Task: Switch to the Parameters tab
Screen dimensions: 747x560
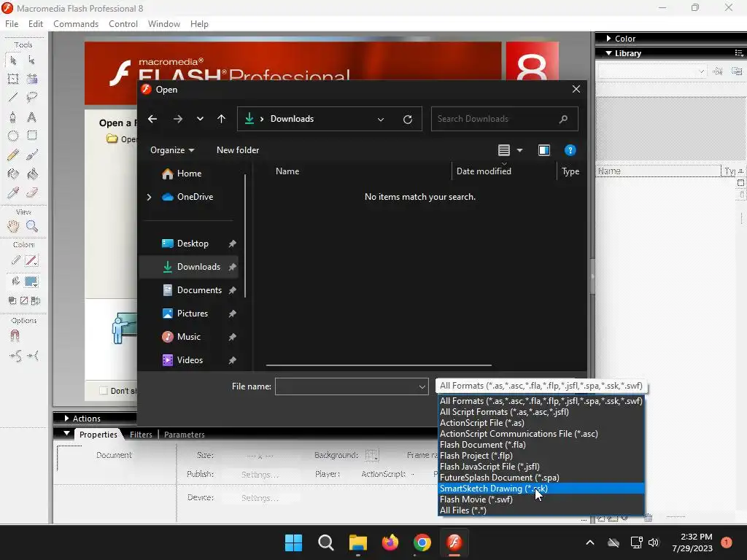Action: tap(185, 435)
